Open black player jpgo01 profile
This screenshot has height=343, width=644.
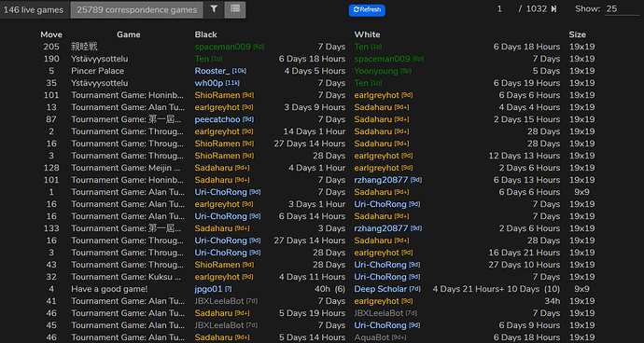click(209, 289)
